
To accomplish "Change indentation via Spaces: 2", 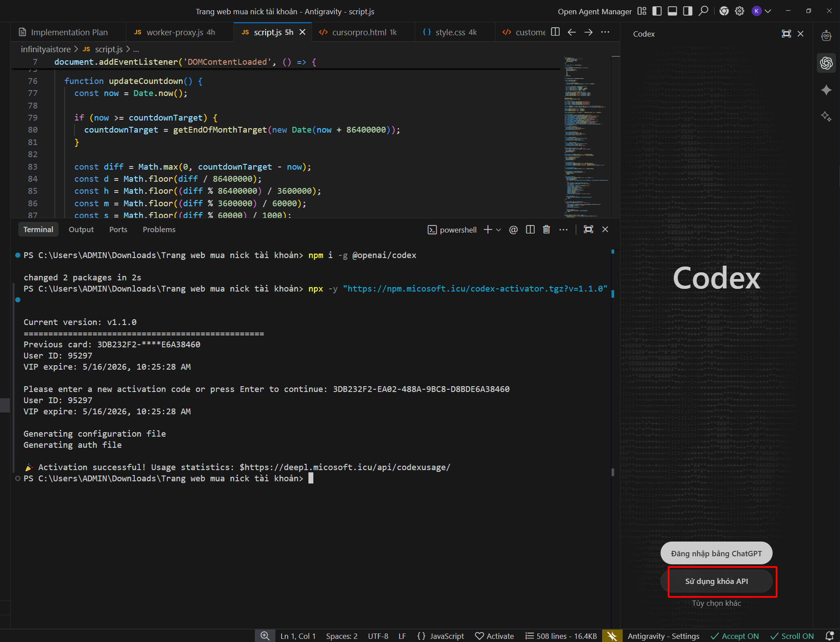I will tap(342, 636).
